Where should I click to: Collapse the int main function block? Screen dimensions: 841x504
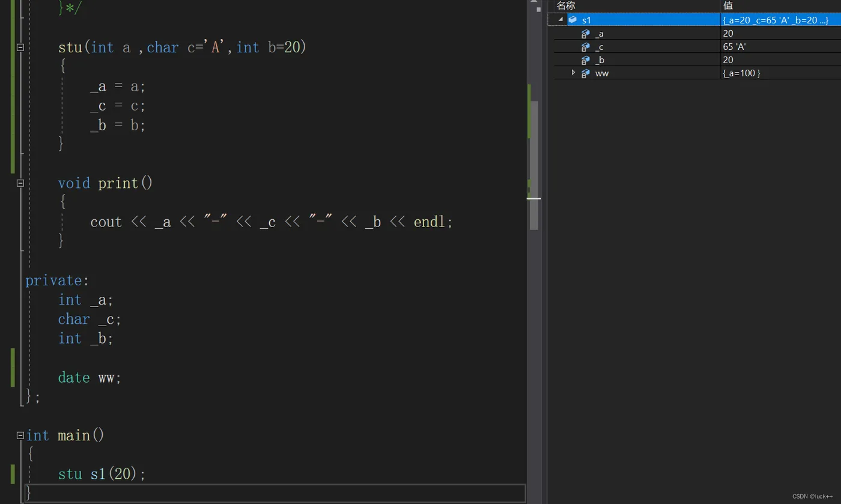[20, 436]
